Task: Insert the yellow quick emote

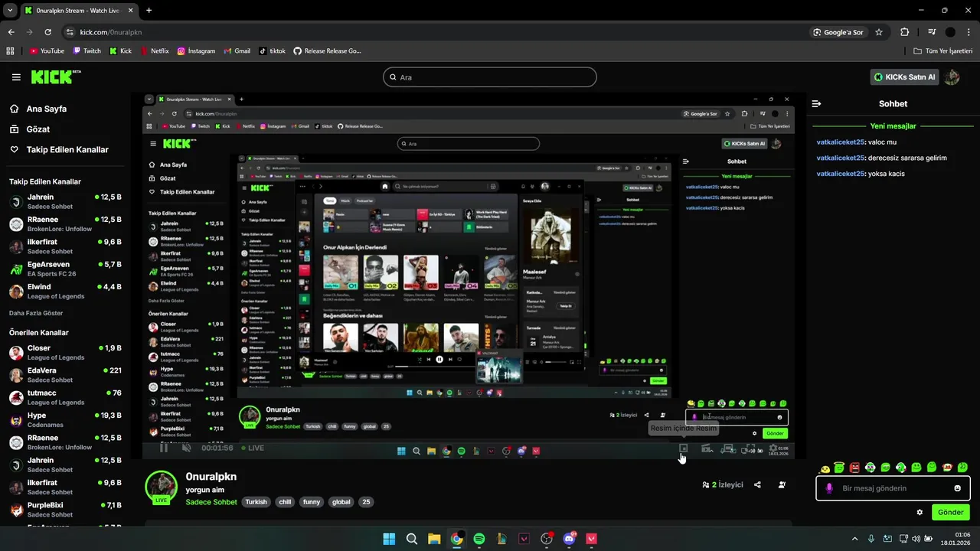Action: point(825,468)
